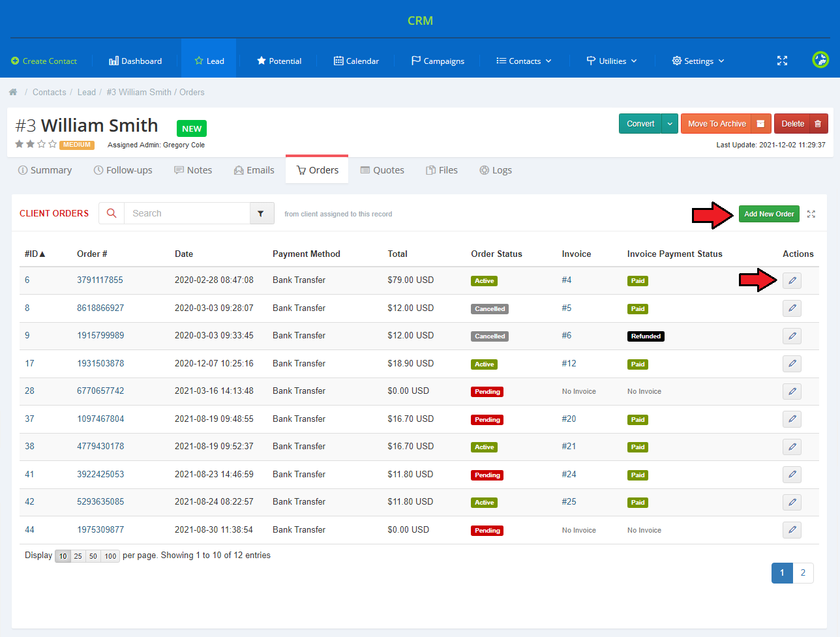The width and height of the screenshot is (840, 637).
Task: Open invoice #20 link
Action: pos(569,419)
